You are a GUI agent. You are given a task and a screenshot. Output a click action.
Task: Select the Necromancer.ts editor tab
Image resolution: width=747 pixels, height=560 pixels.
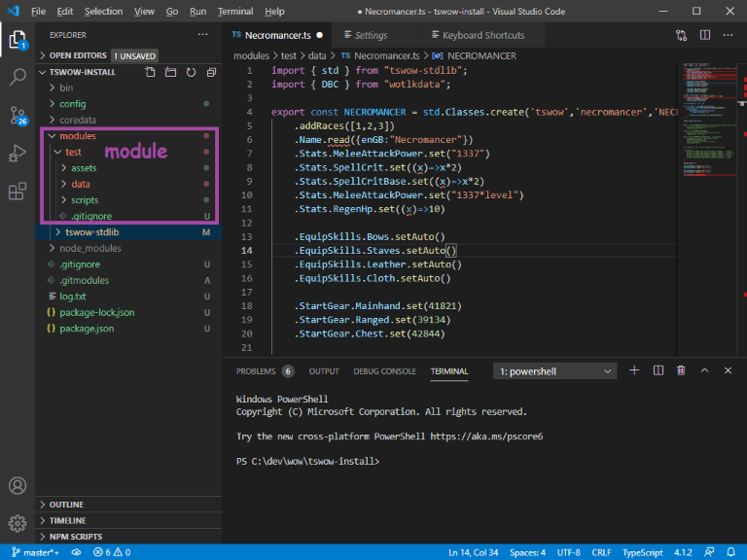click(x=278, y=35)
